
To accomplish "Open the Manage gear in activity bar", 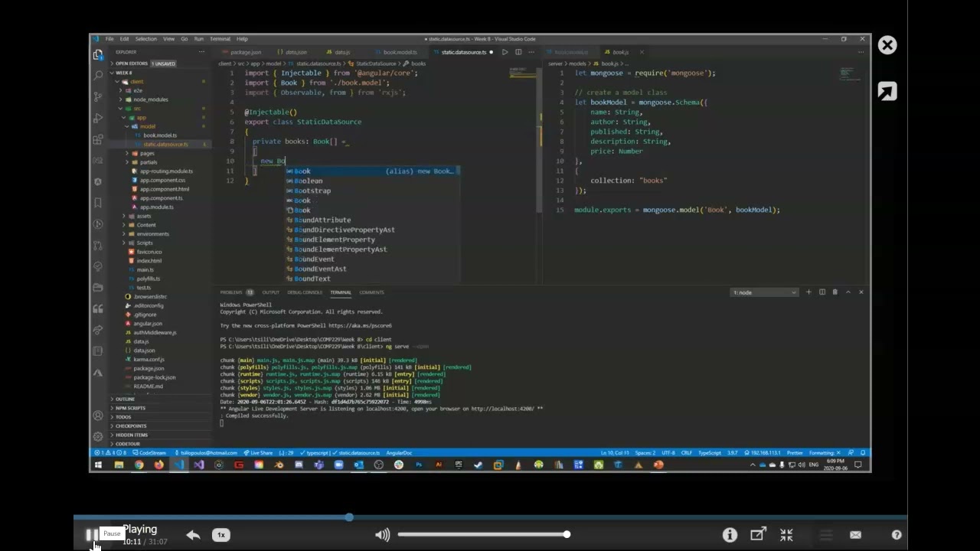I will 98,436.
